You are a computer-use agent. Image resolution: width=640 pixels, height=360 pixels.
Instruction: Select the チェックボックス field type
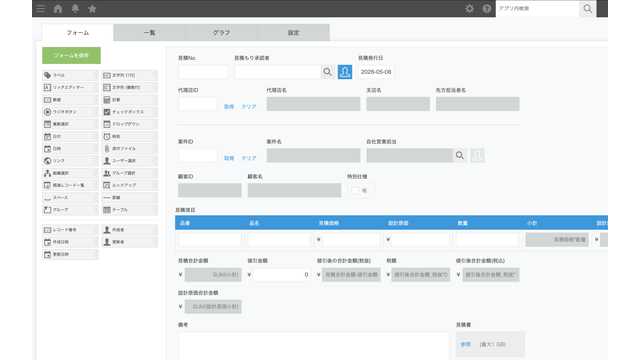pos(129,112)
